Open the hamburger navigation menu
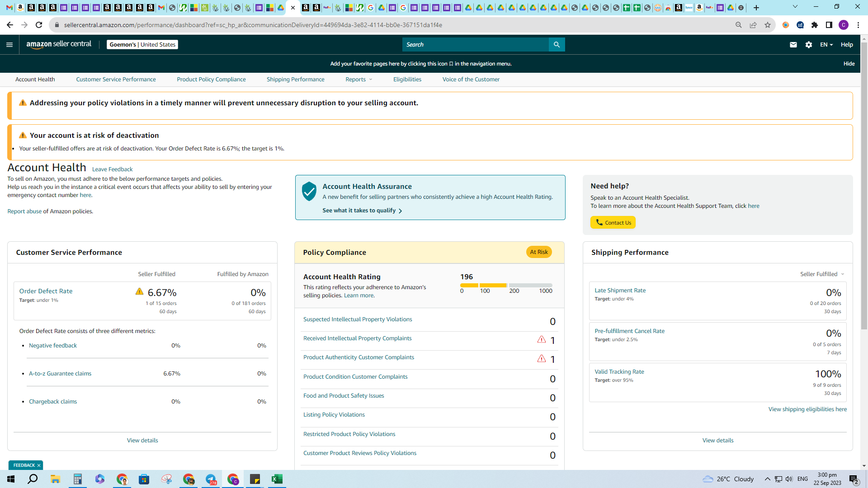This screenshot has height=488, width=868. point(9,44)
